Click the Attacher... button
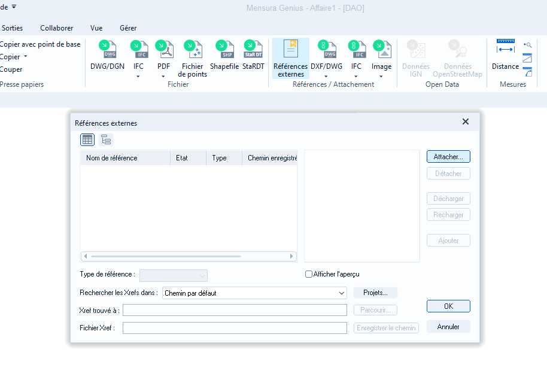This screenshot has width=547, height=392. [x=448, y=157]
